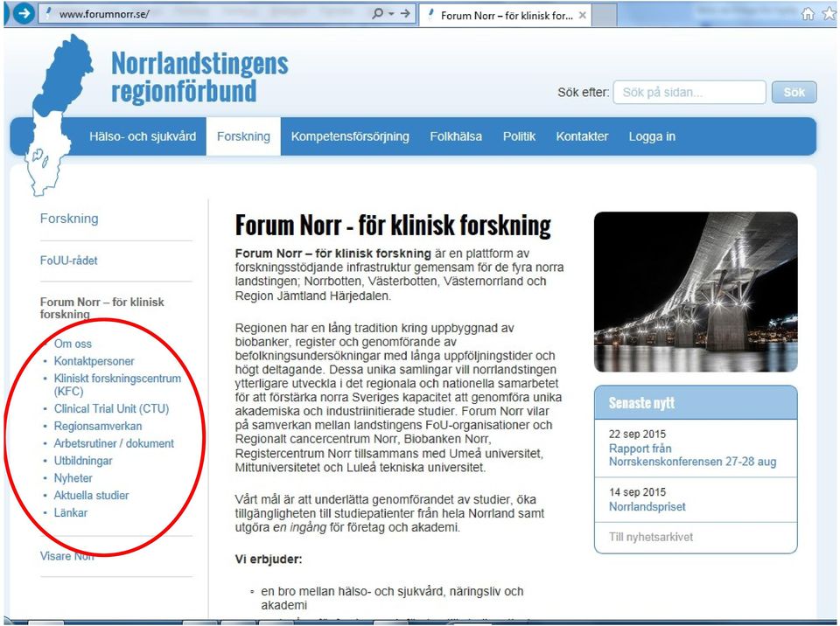Click the '14 sep 2015' news date
The image size is (840, 626).
[638, 492]
